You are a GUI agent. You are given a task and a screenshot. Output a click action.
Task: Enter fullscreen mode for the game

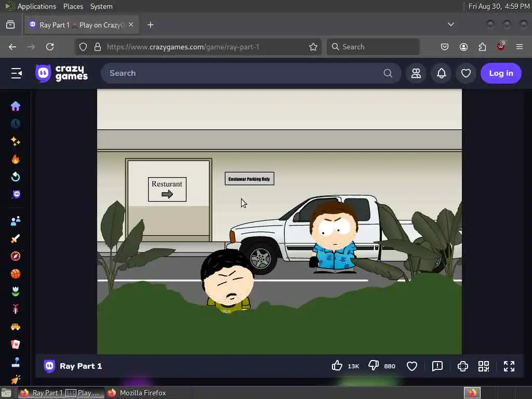(x=509, y=366)
